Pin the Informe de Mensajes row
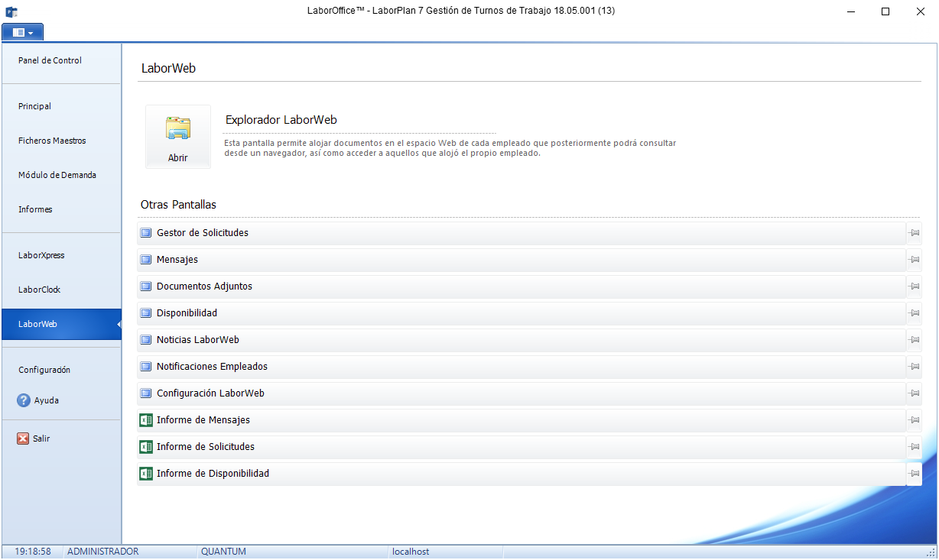The height and width of the screenshot is (560, 939). coord(914,420)
